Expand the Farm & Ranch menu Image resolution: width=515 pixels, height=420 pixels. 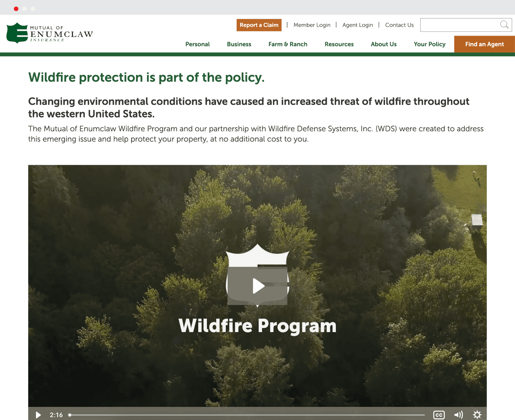click(x=288, y=44)
